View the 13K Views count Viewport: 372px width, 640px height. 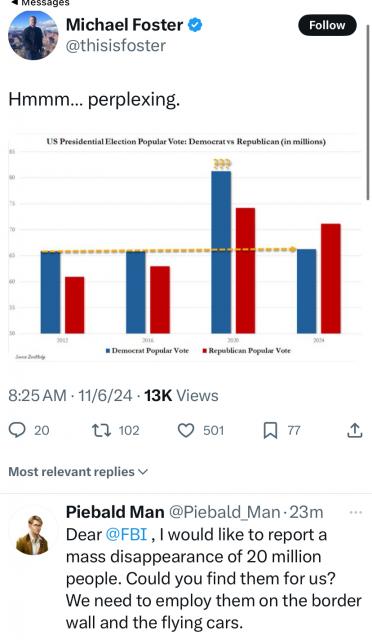pyautogui.click(x=181, y=396)
